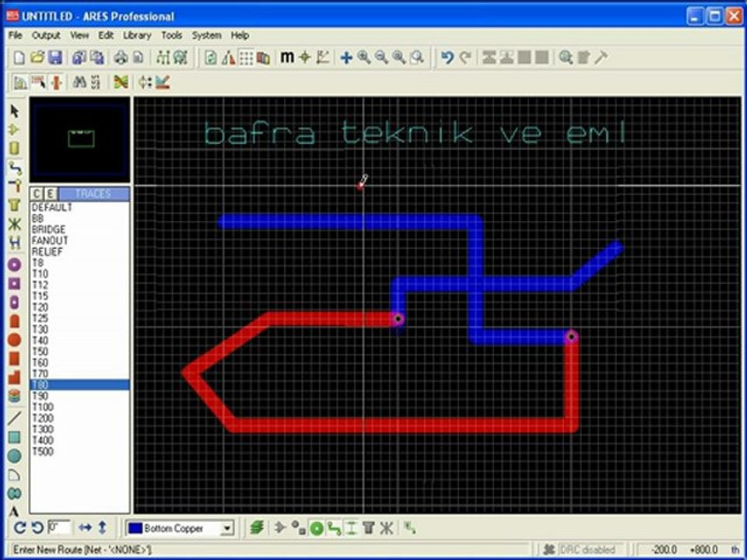Click the overview window thumbnail

coord(79,139)
